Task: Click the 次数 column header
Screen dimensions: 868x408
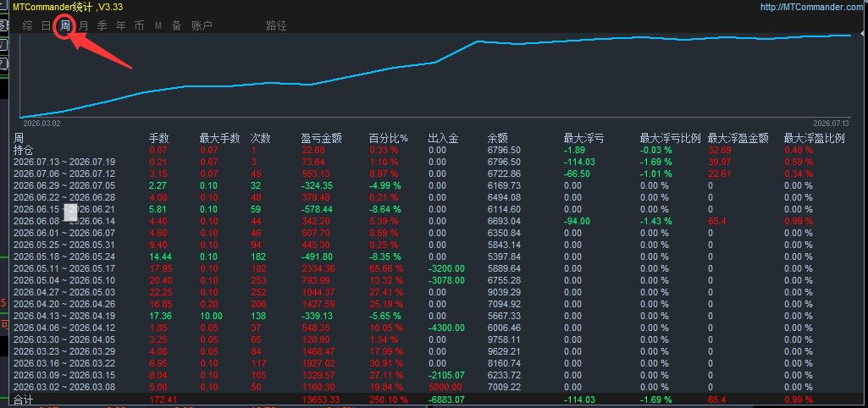Action: click(260, 139)
